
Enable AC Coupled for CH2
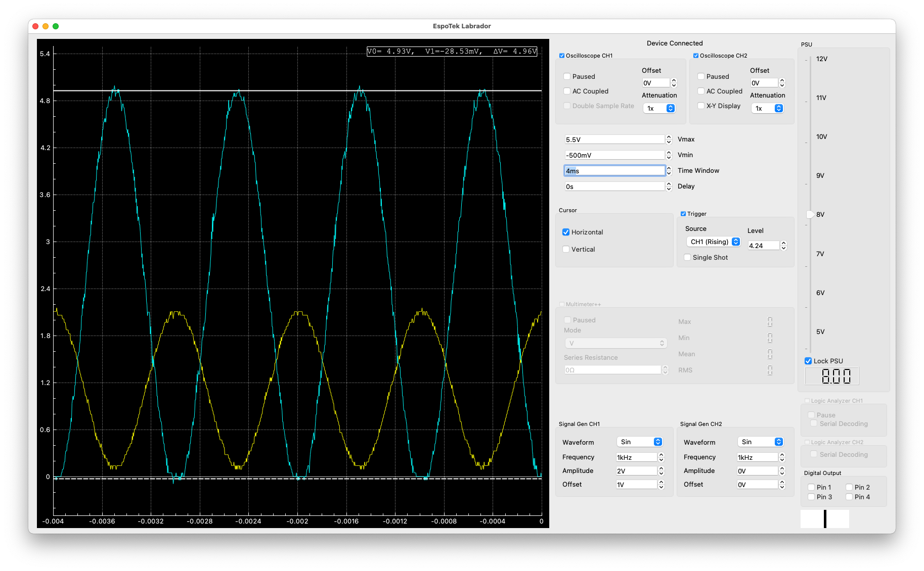click(x=701, y=91)
